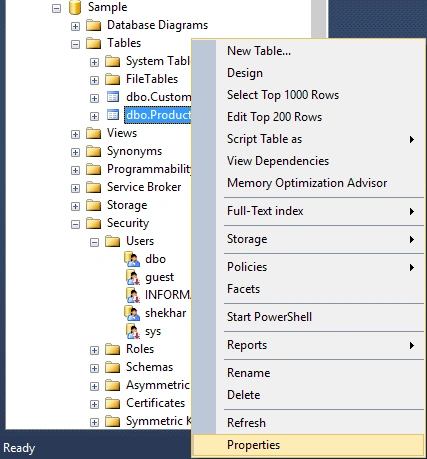Expand the Views node
Screen dimensions: 427x459
pos(76,134)
